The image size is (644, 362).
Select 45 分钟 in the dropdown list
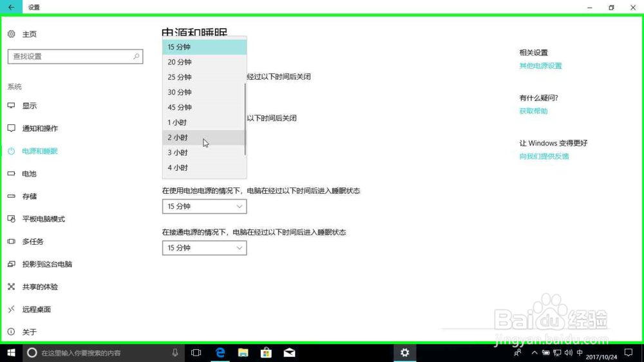point(205,107)
